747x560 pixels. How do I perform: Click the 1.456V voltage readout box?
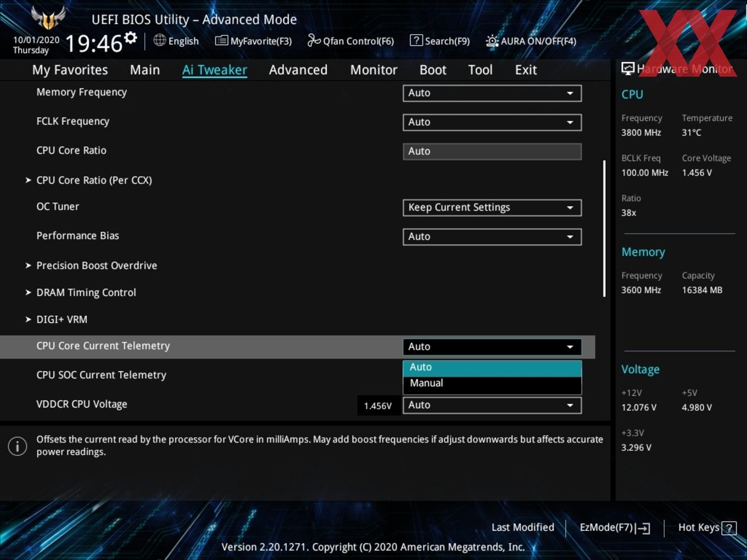coord(378,406)
